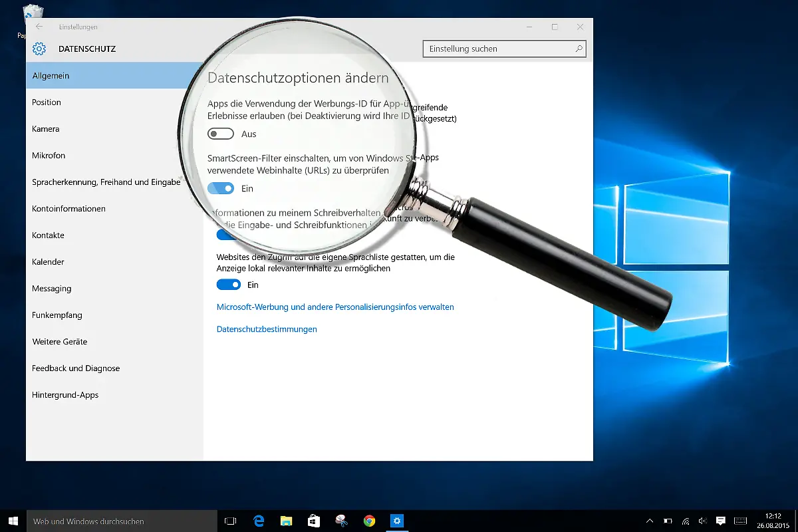The image size is (798, 532).
Task: Open the Datenschutzbestimmungen link
Action: point(266,329)
